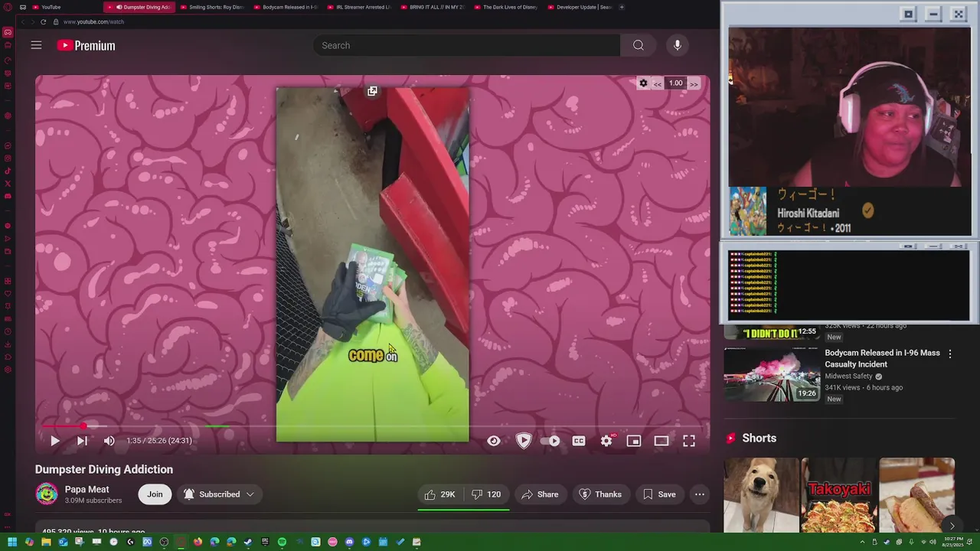Join the Papa Meat channel
This screenshot has width=980, height=551.
coord(155,494)
